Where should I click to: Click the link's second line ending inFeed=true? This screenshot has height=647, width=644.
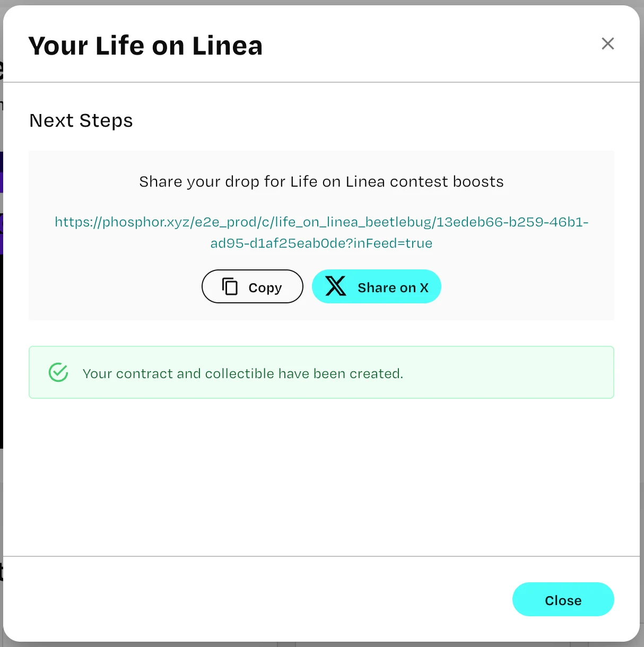click(x=321, y=243)
